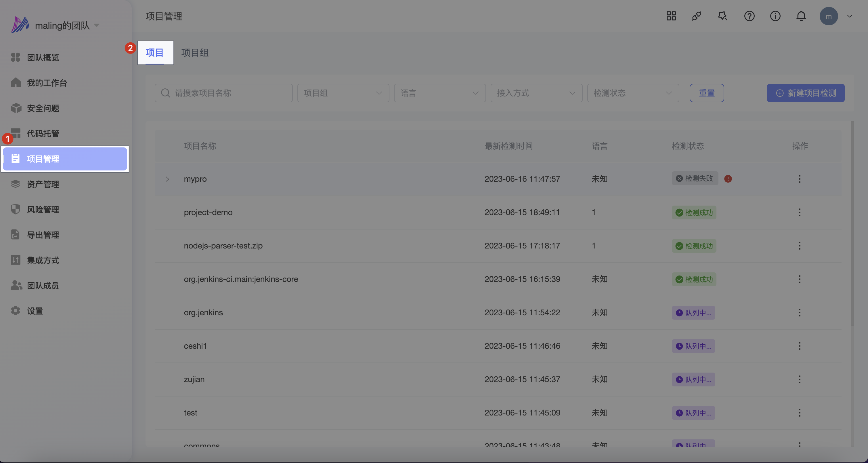This screenshot has height=463, width=868.
Task: Open 风险管理 in the sidebar
Action: pos(43,210)
